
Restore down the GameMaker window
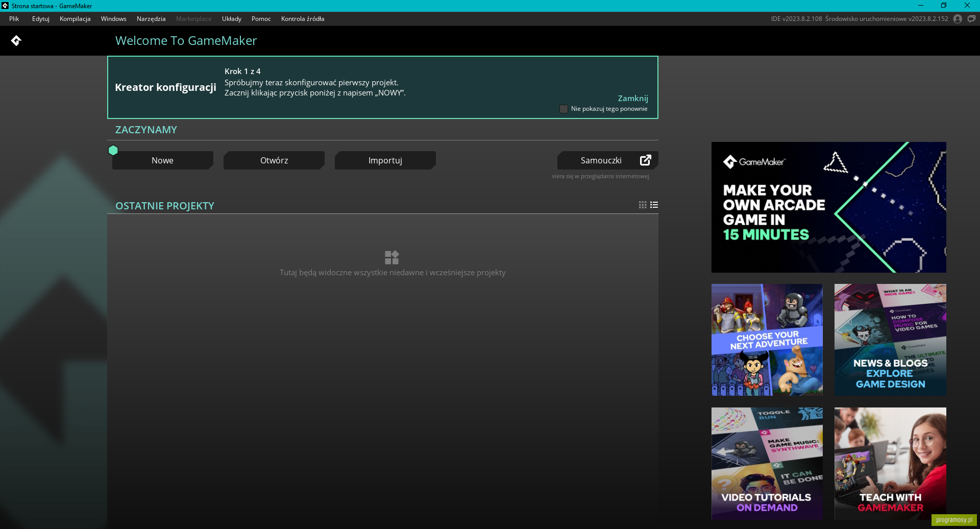[x=944, y=6]
